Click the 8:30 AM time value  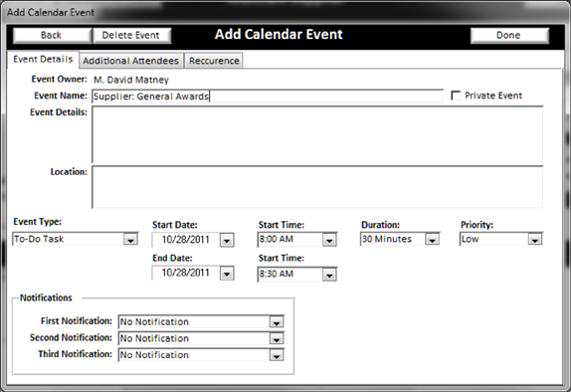click(x=277, y=274)
